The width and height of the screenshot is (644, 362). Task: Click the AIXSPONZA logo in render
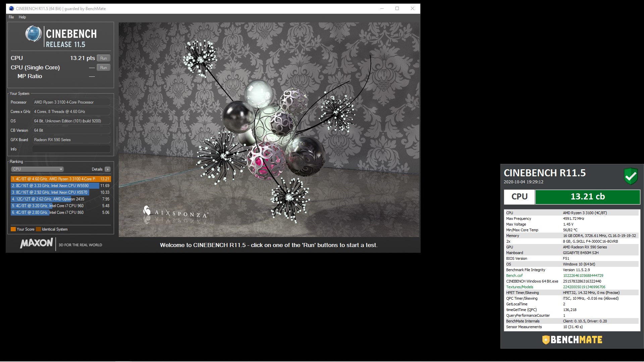(x=176, y=213)
